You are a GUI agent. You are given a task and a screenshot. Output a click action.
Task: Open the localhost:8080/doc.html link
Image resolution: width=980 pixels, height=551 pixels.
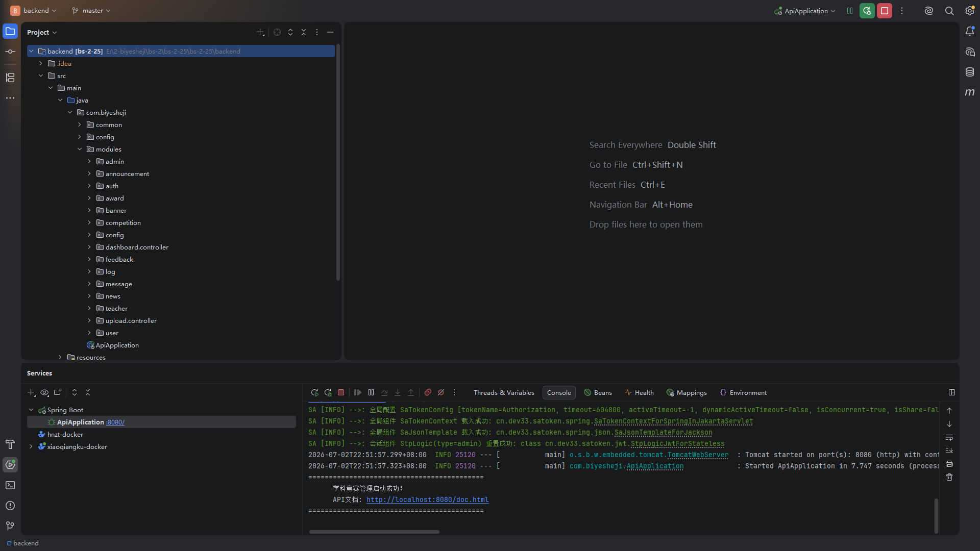click(427, 499)
